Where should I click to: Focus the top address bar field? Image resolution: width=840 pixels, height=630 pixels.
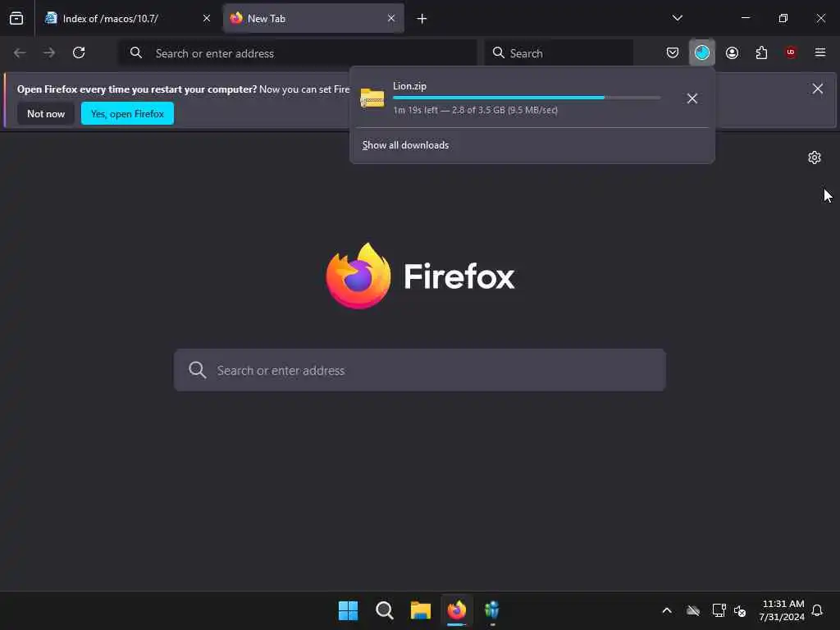[x=298, y=53]
